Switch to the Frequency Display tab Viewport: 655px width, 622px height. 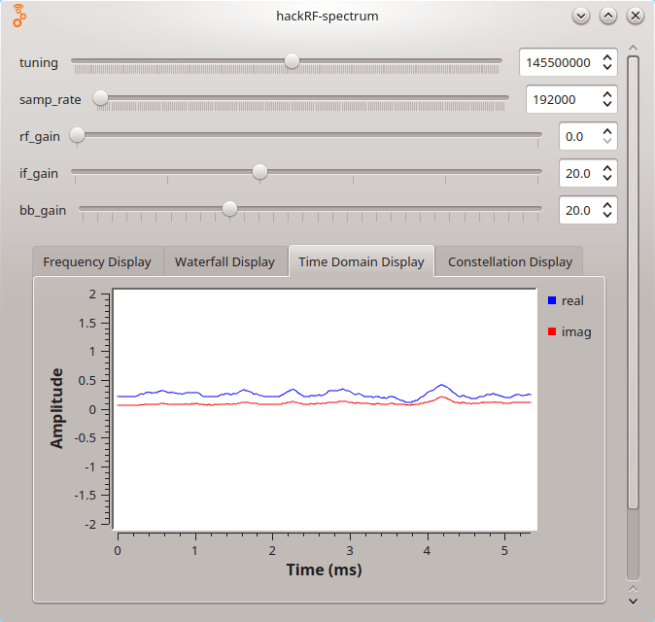97,262
